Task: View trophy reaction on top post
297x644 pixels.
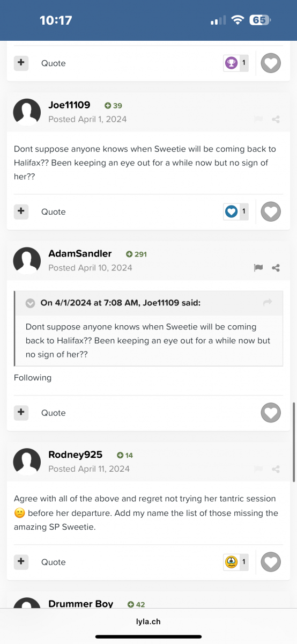Action: tap(236, 63)
